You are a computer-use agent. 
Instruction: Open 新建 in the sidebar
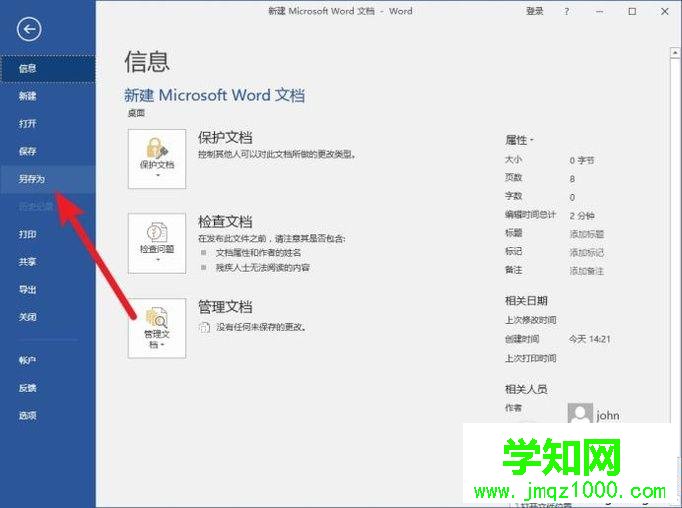pyautogui.click(x=47, y=96)
